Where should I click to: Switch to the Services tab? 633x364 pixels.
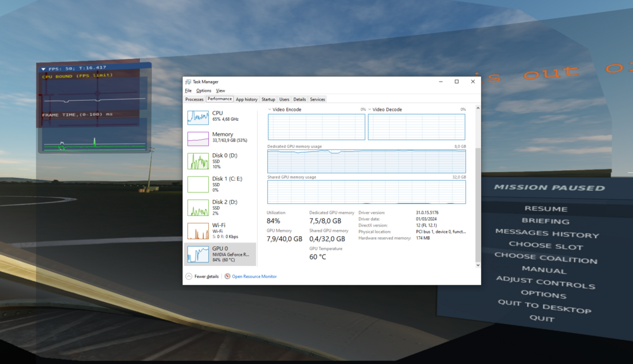(317, 99)
